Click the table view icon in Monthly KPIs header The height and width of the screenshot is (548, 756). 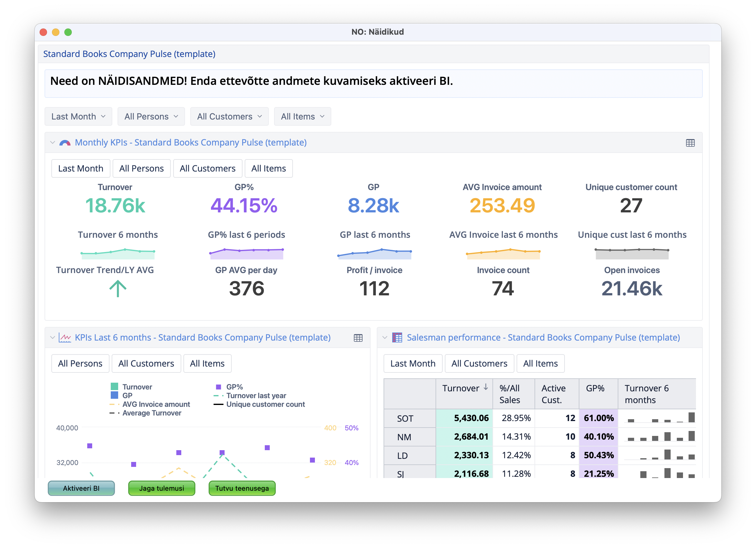(690, 143)
